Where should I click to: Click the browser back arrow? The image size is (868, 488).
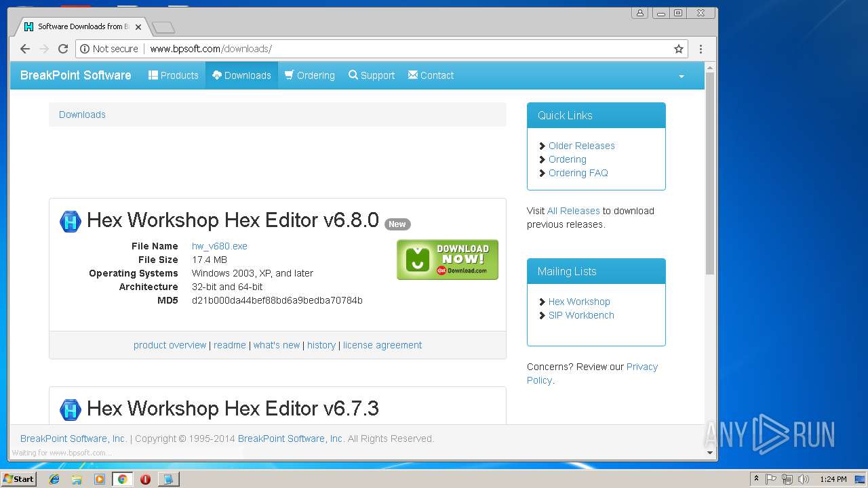(x=25, y=49)
